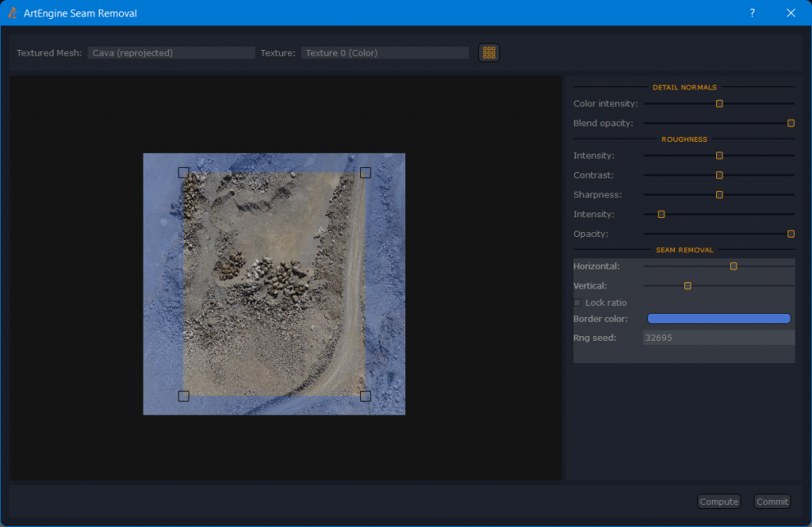The image size is (812, 527).
Task: Open the Textured Mesh selector showing Cava (reprojected)
Action: (x=171, y=52)
